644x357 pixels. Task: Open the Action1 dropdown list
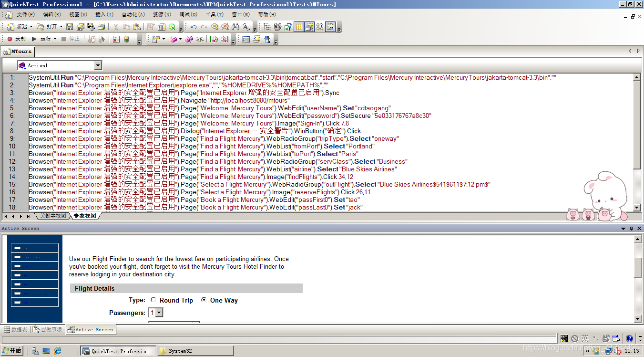98,65
